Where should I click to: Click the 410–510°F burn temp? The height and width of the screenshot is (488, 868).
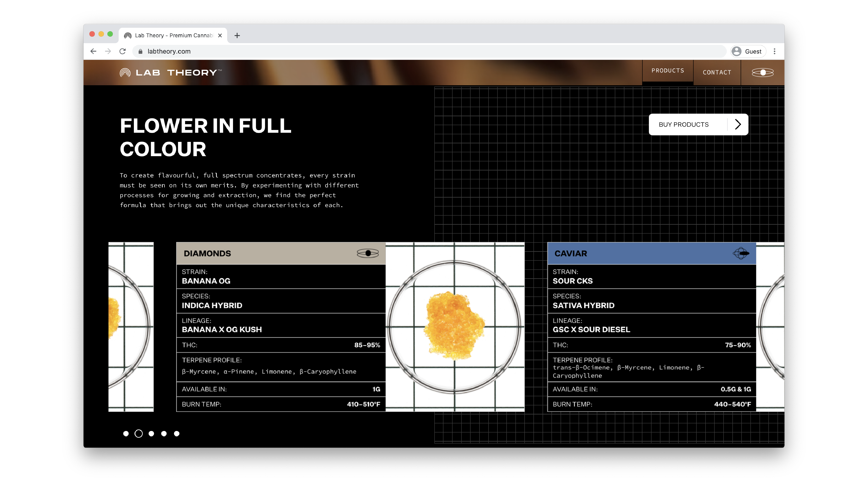(364, 404)
